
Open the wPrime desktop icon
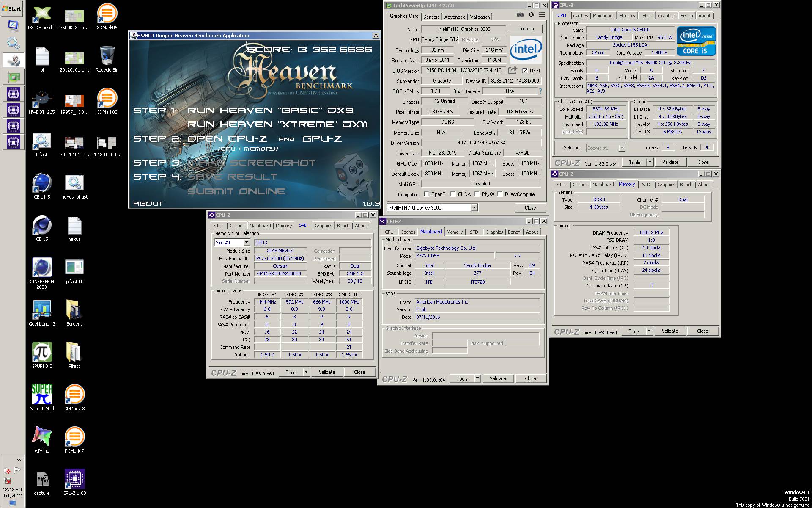pyautogui.click(x=42, y=440)
